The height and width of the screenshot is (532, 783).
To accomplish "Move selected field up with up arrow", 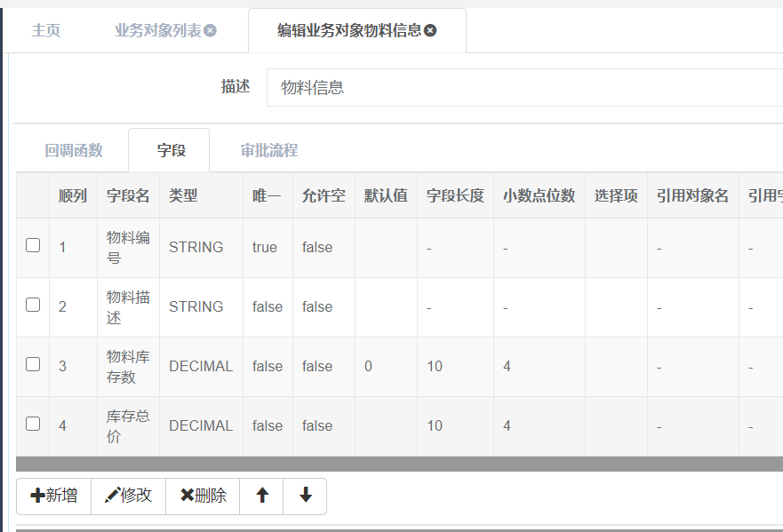I will [x=261, y=496].
